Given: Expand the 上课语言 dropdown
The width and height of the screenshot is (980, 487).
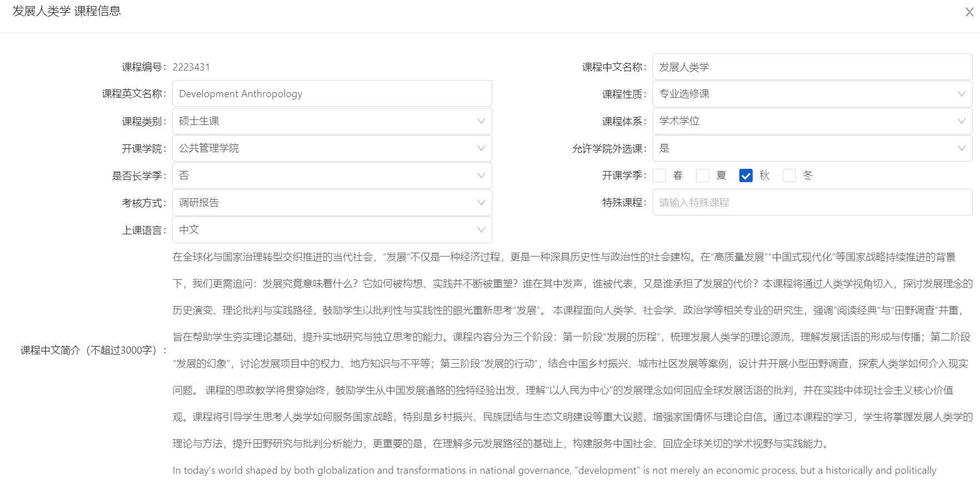Looking at the screenshot, I should click(332, 230).
